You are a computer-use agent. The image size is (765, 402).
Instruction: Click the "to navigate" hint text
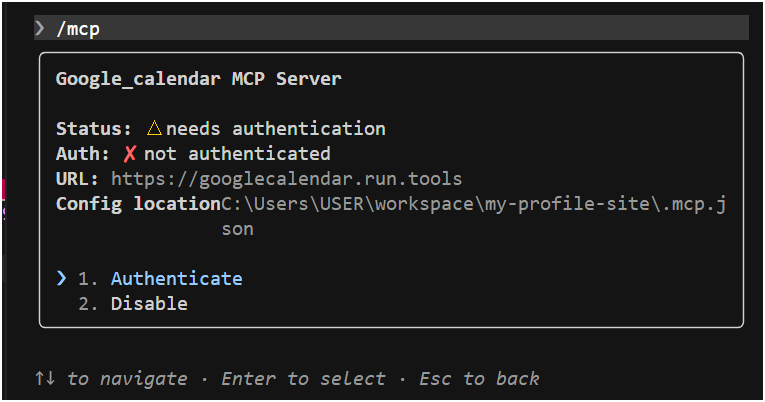pyautogui.click(x=127, y=378)
